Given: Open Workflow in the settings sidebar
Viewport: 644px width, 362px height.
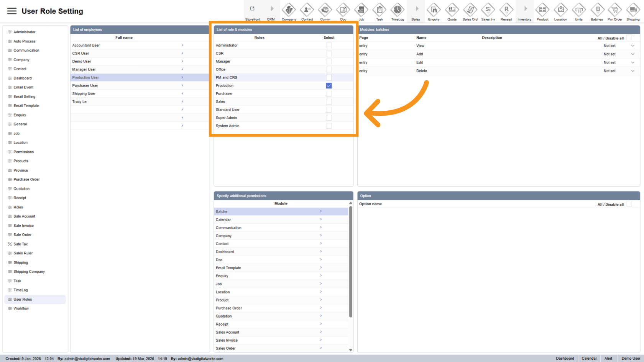Looking at the screenshot, I should [x=21, y=309].
